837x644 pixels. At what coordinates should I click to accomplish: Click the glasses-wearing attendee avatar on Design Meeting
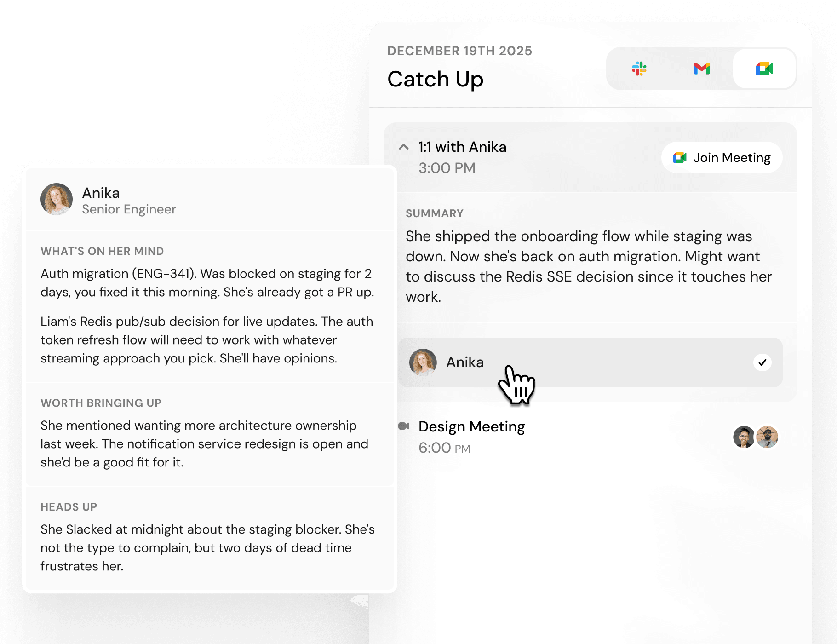pos(743,437)
